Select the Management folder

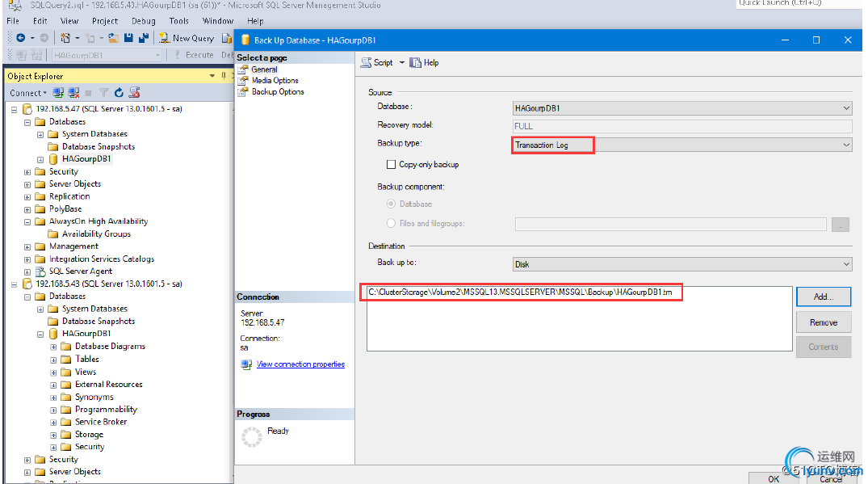tap(73, 246)
